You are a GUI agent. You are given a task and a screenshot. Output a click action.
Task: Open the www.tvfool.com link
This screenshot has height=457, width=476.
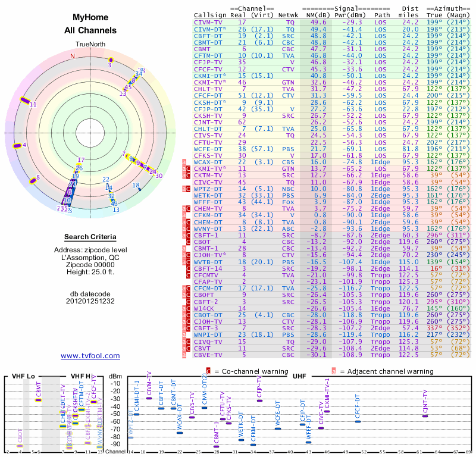[x=90, y=356]
